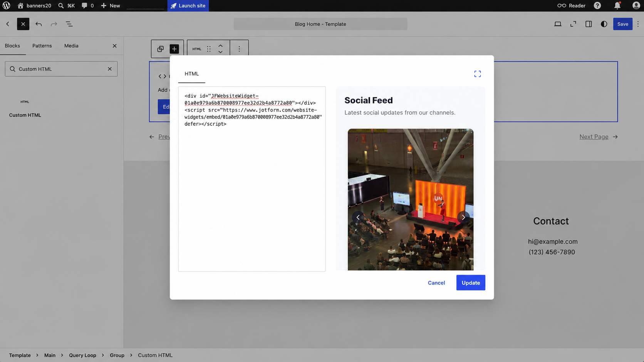Select the HTML tab in the dialog
This screenshot has height=362, width=644.
click(x=192, y=74)
